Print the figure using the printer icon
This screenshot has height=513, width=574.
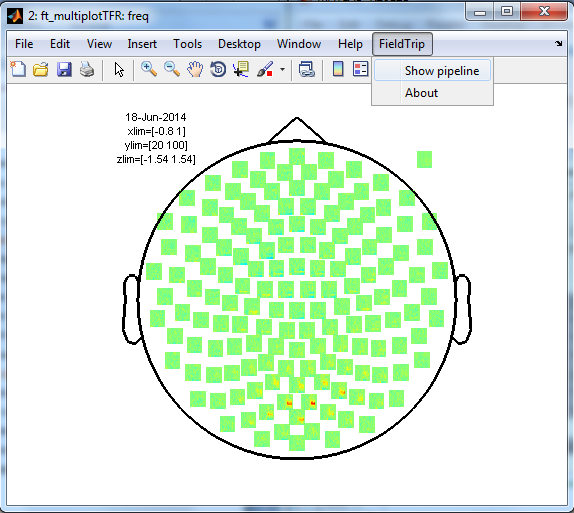tap(87, 69)
